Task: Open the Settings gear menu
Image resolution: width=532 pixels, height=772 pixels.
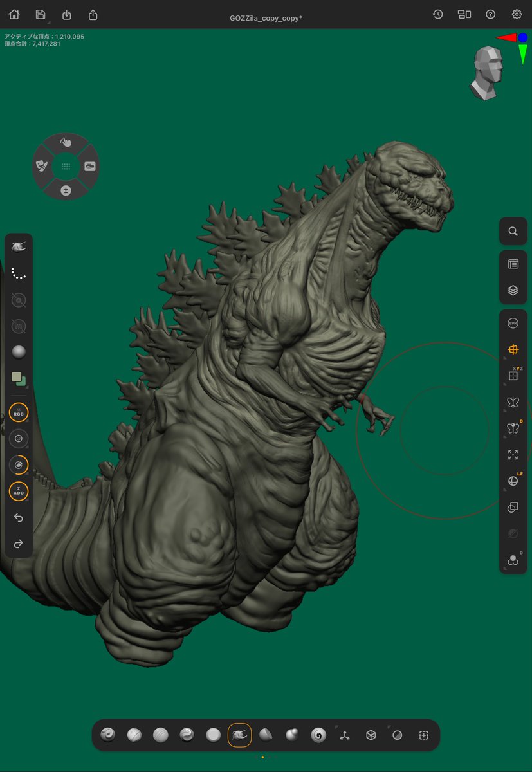Action: [x=516, y=14]
